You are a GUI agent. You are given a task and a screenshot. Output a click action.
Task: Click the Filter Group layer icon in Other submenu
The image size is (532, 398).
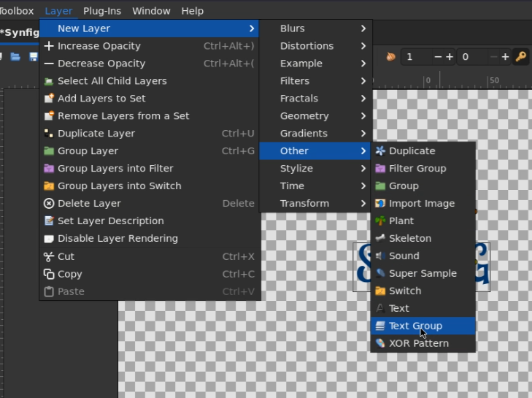point(380,169)
